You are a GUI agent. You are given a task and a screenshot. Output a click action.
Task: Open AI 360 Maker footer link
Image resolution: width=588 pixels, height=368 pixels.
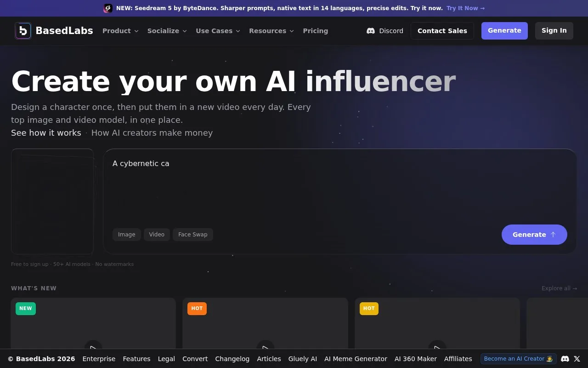point(416,359)
